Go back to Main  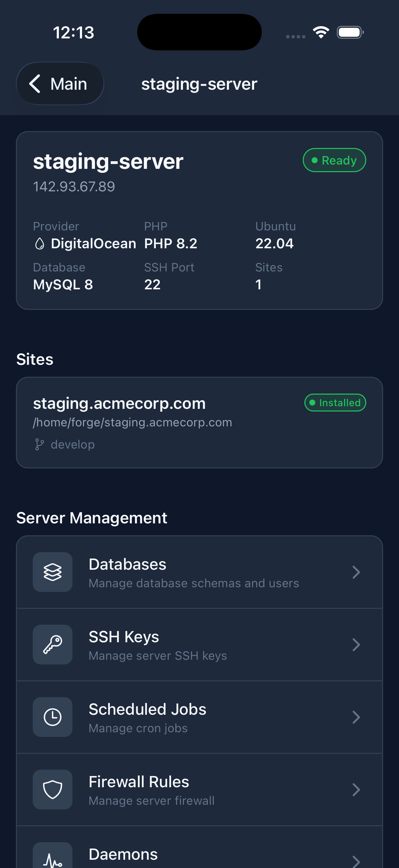[60, 83]
